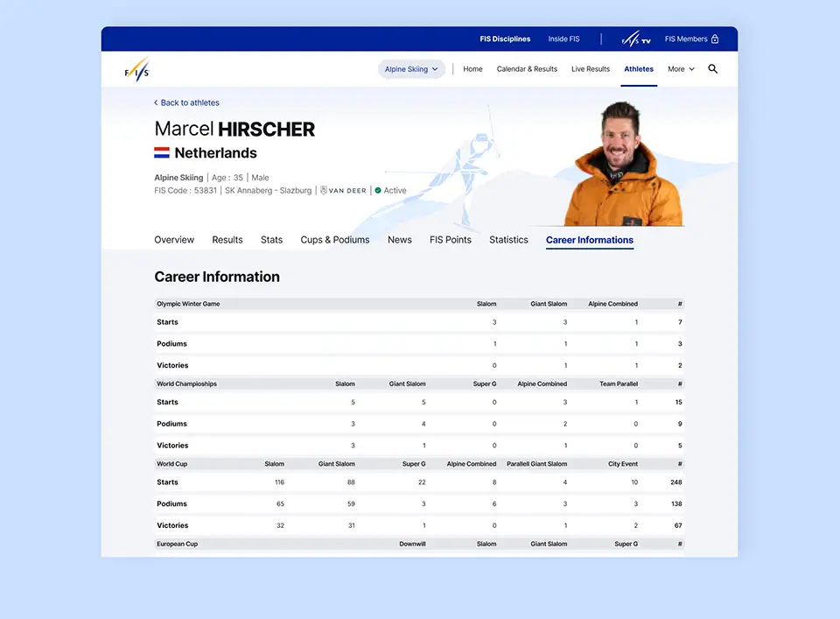Select the Statistics tab
Image resolution: width=840 pixels, height=619 pixels.
pos(508,240)
